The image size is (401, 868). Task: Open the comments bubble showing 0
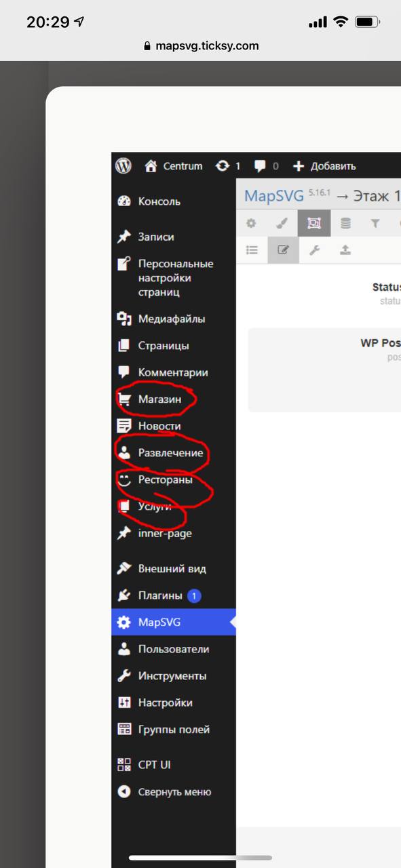(266, 166)
